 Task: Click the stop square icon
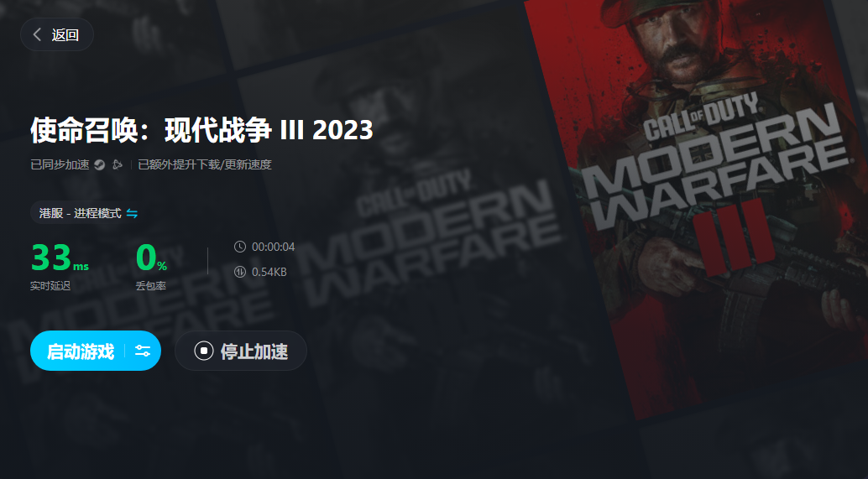pyautogui.click(x=204, y=351)
